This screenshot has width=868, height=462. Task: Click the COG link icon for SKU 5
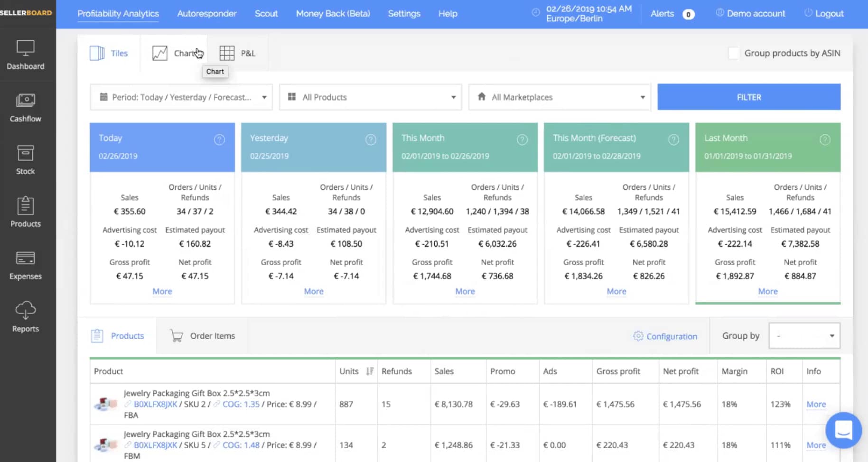click(x=216, y=445)
